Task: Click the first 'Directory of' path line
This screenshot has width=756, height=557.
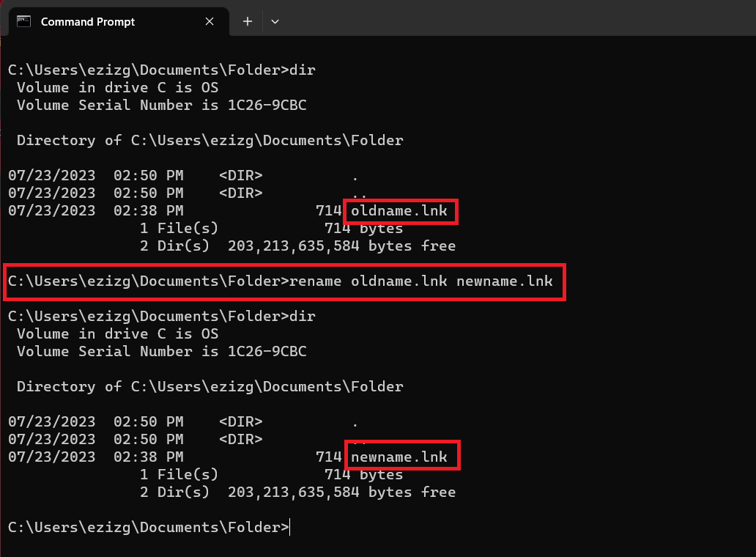Action: coord(210,141)
